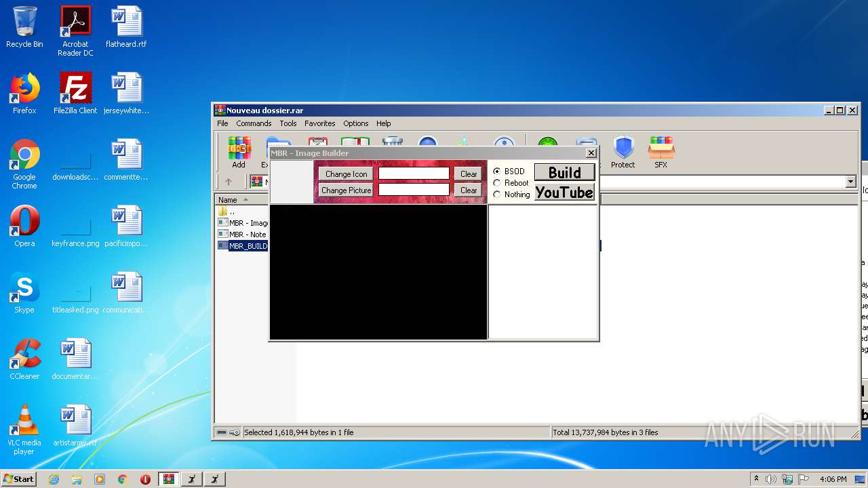Open the File menu
This screenshot has height=488, width=868.
[222, 123]
